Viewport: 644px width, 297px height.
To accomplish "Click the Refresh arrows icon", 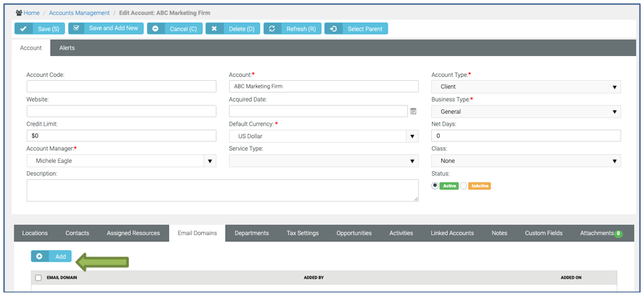I will tap(271, 29).
